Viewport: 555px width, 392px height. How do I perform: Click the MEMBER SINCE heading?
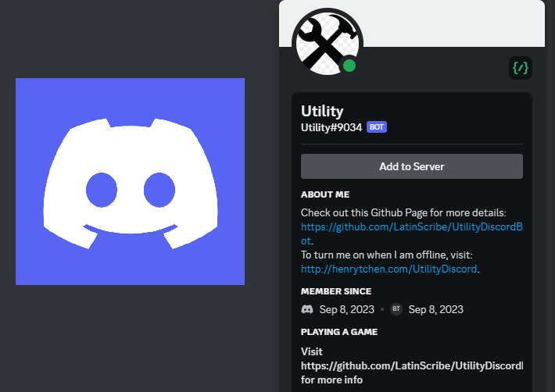coord(336,291)
